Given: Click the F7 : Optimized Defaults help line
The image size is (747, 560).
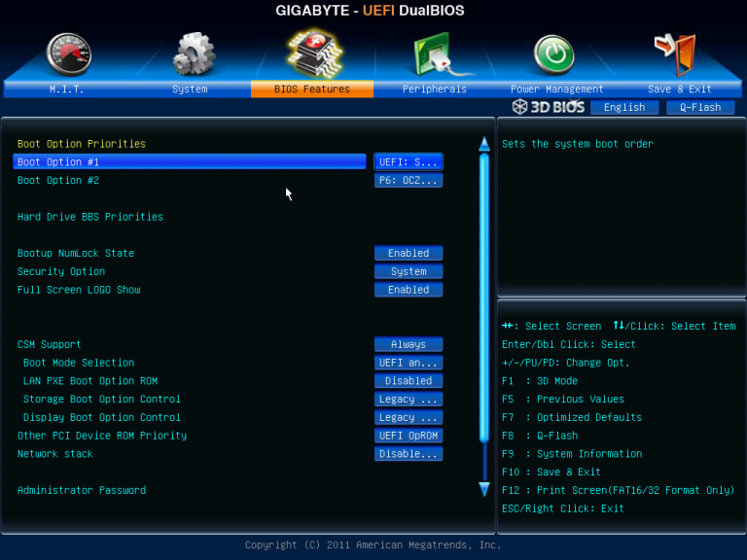Looking at the screenshot, I should 572,418.
